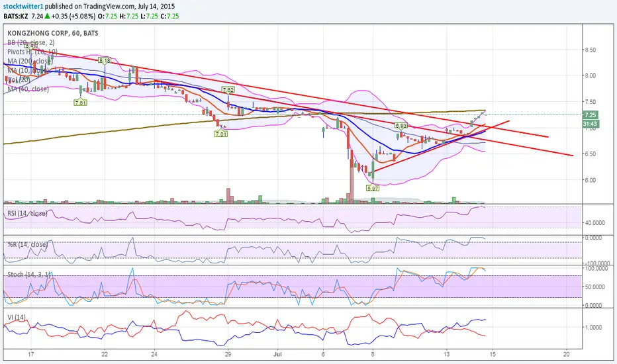Click the green up-arrow price change icon
Screen dimensions: 617x364
point(47,16)
